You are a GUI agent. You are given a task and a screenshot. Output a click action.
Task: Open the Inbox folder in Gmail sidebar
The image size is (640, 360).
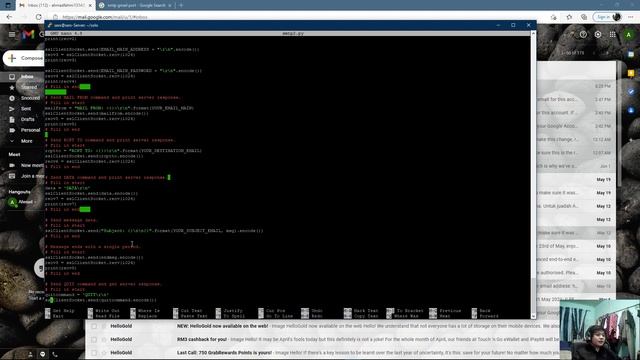(27, 77)
